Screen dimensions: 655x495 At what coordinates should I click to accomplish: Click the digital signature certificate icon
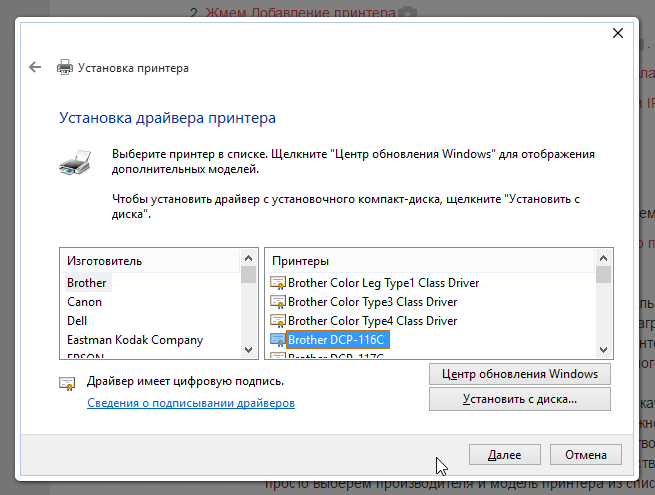click(x=67, y=383)
